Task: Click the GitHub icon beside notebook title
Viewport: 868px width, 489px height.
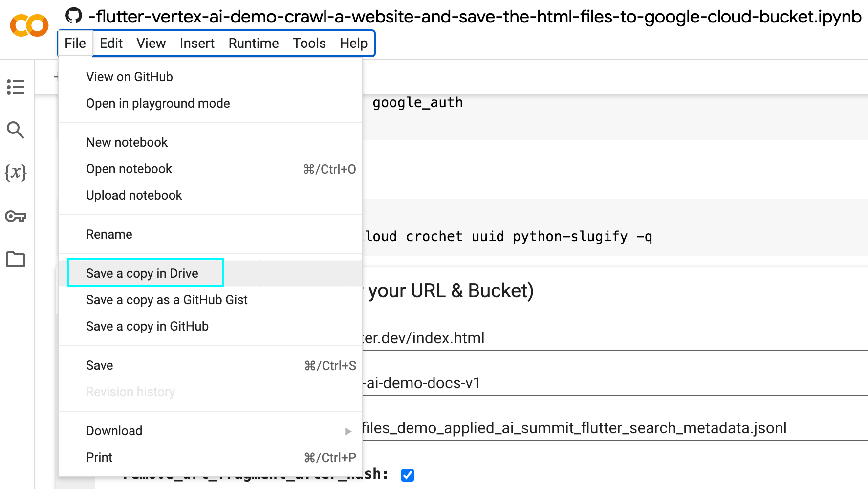Action: click(x=74, y=16)
